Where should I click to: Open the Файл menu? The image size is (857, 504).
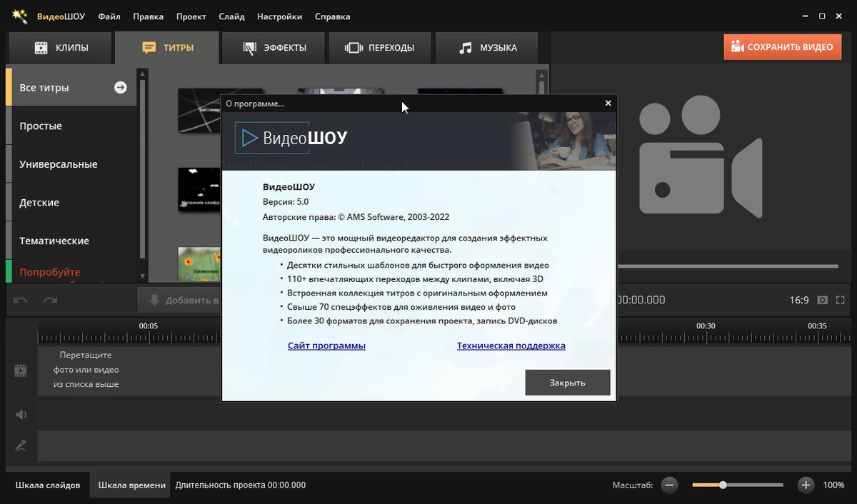(x=109, y=16)
